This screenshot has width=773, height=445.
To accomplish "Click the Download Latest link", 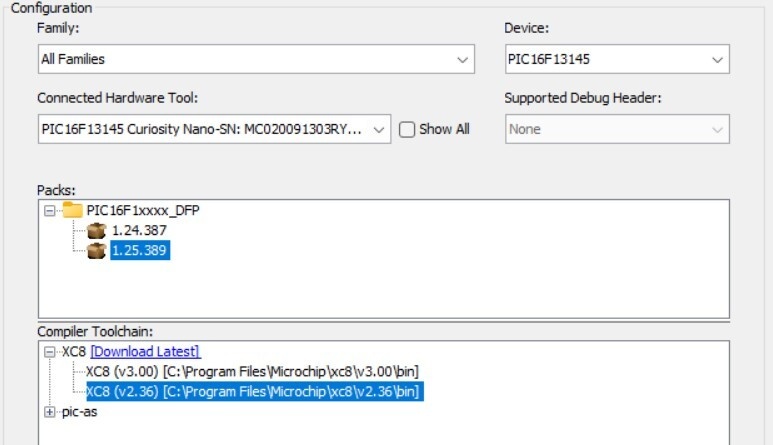I will pos(145,352).
